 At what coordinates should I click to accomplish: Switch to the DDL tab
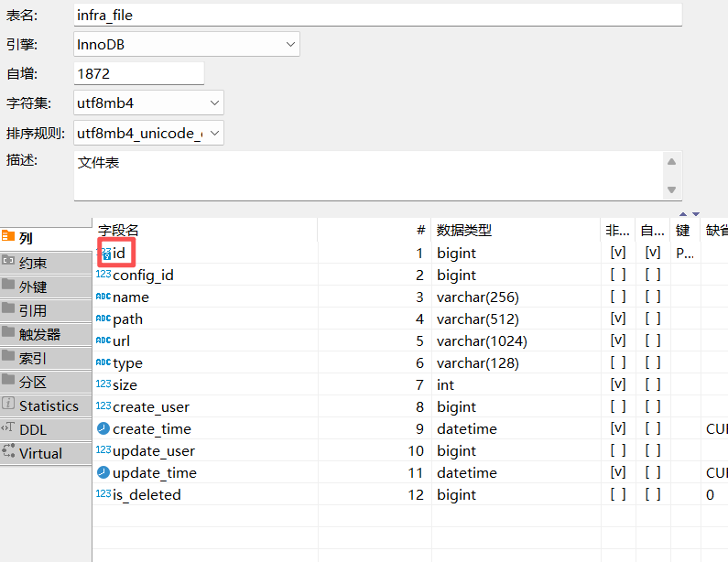point(33,429)
